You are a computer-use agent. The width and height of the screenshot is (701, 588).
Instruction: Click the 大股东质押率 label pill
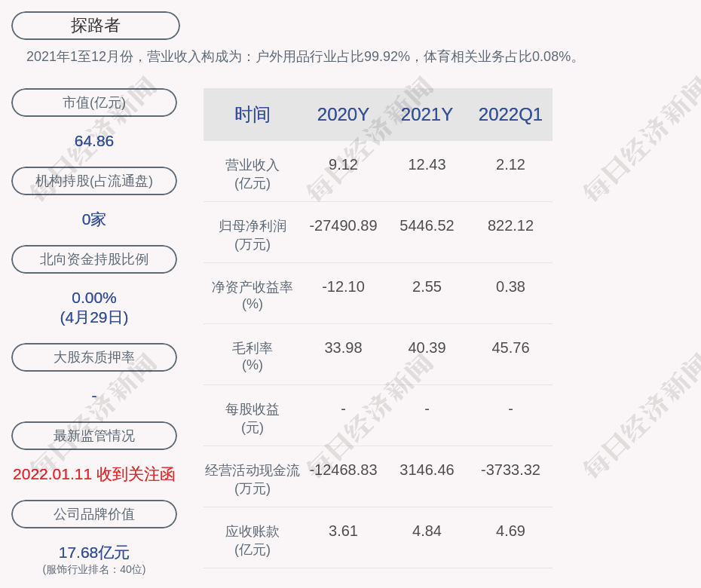click(x=94, y=357)
